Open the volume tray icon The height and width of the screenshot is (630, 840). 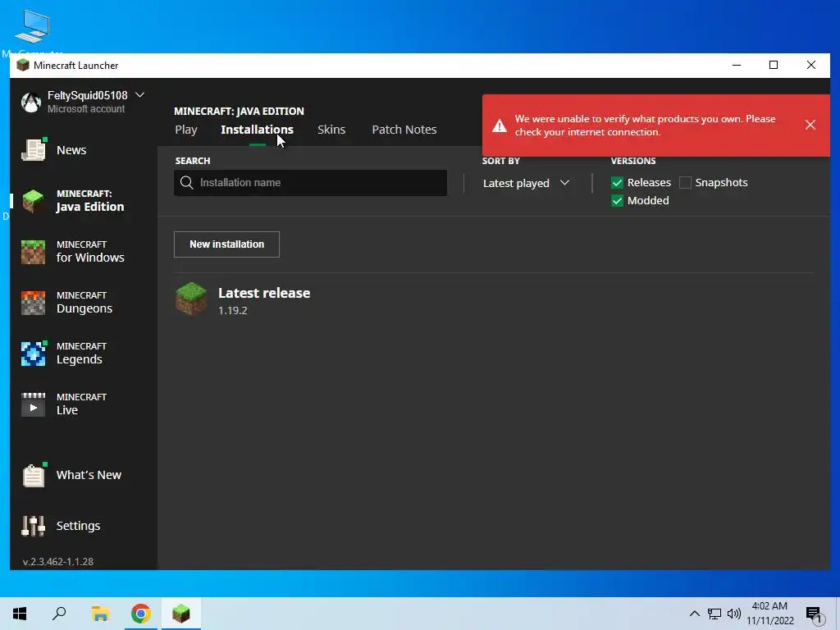[x=734, y=614]
